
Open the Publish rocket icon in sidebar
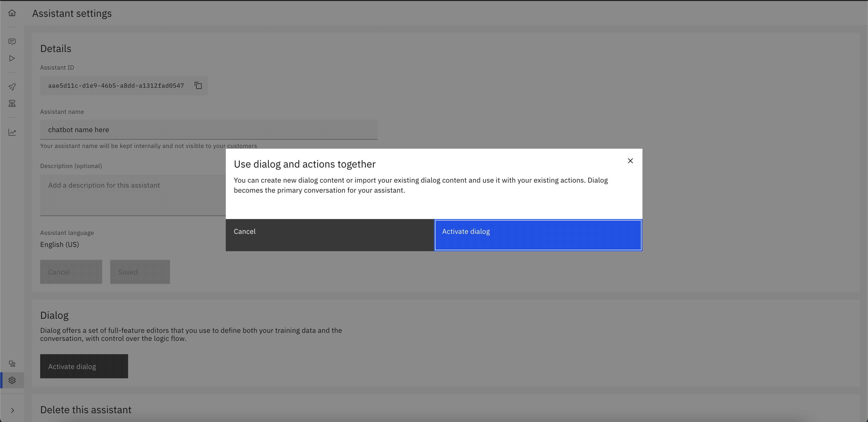(x=12, y=87)
